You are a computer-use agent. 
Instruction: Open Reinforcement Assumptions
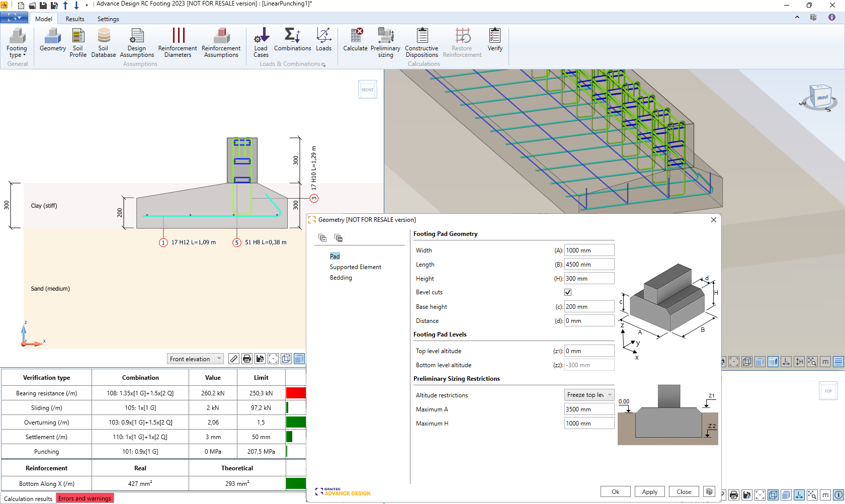click(x=221, y=43)
